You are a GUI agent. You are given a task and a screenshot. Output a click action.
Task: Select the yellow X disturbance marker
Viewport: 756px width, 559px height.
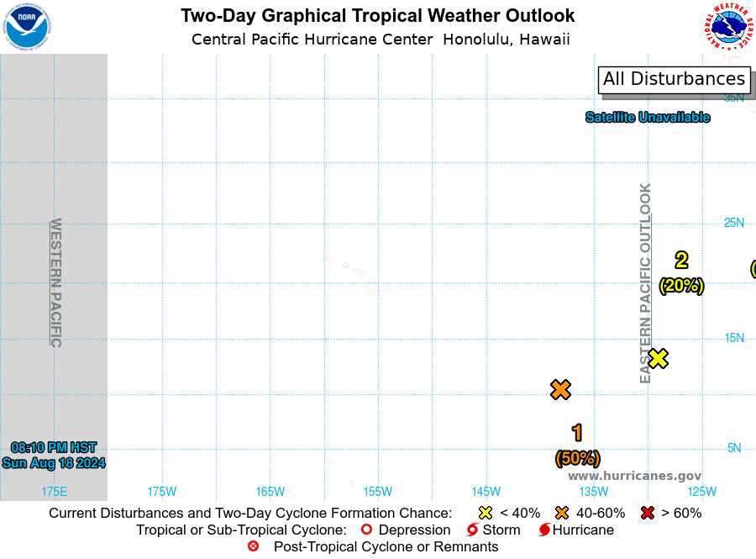pyautogui.click(x=658, y=358)
